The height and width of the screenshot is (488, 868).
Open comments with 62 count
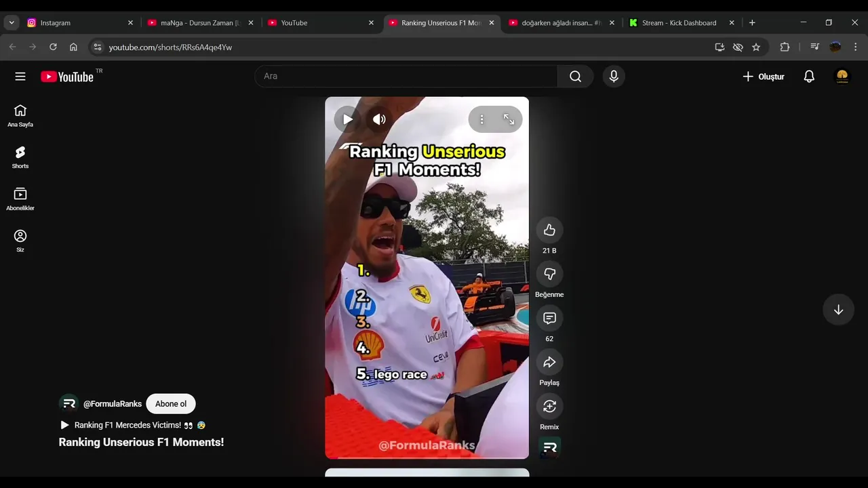pos(549,319)
